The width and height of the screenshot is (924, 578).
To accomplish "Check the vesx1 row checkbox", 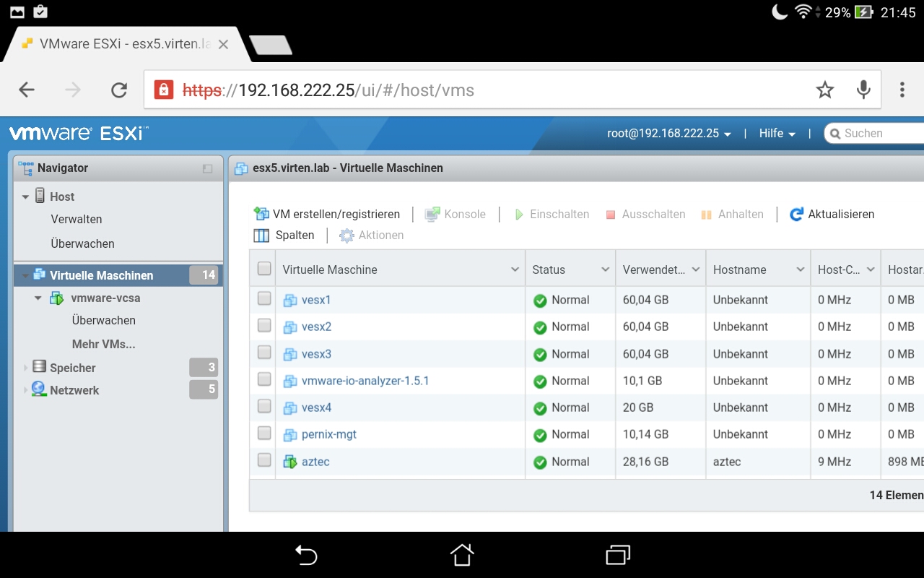I will [264, 298].
